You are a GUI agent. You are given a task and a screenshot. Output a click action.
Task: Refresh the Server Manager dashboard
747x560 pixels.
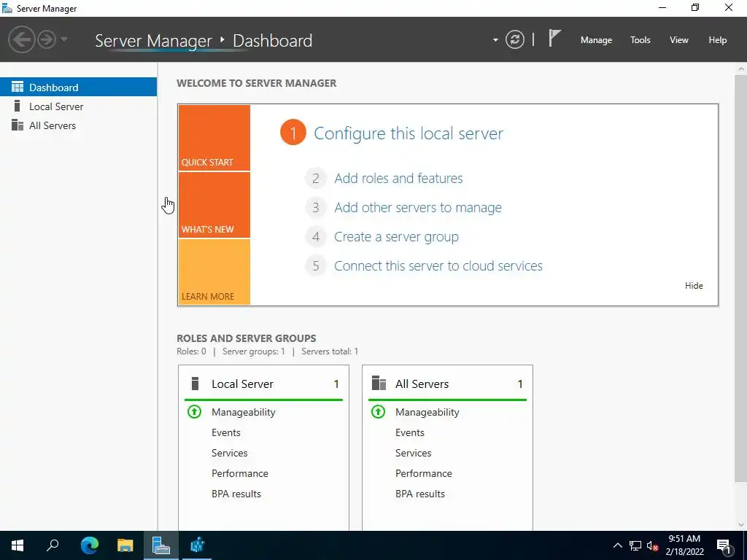514,39
